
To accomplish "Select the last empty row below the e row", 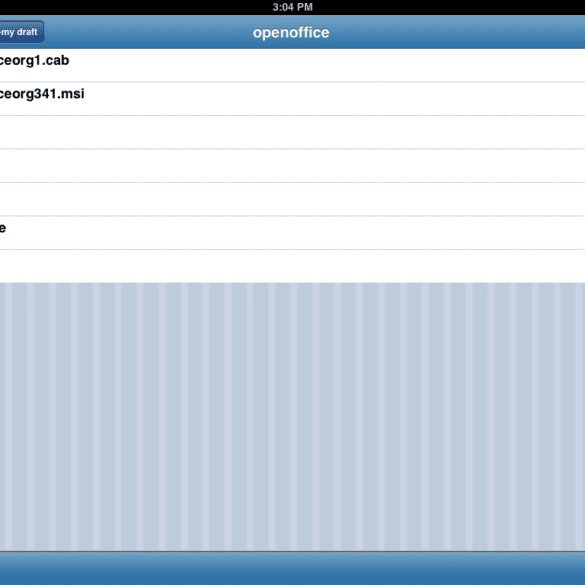I will pos(292,266).
